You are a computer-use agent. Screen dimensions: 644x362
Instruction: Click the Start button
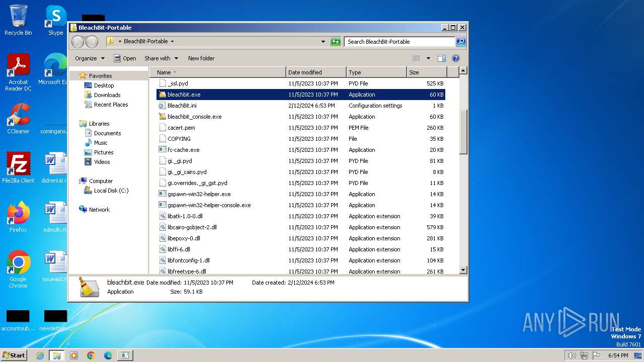(14, 355)
